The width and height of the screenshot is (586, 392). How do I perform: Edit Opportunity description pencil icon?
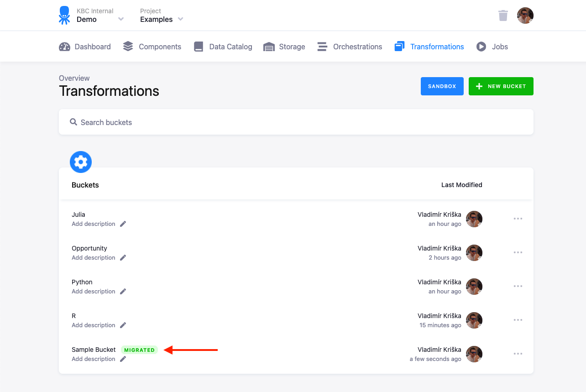(x=123, y=258)
